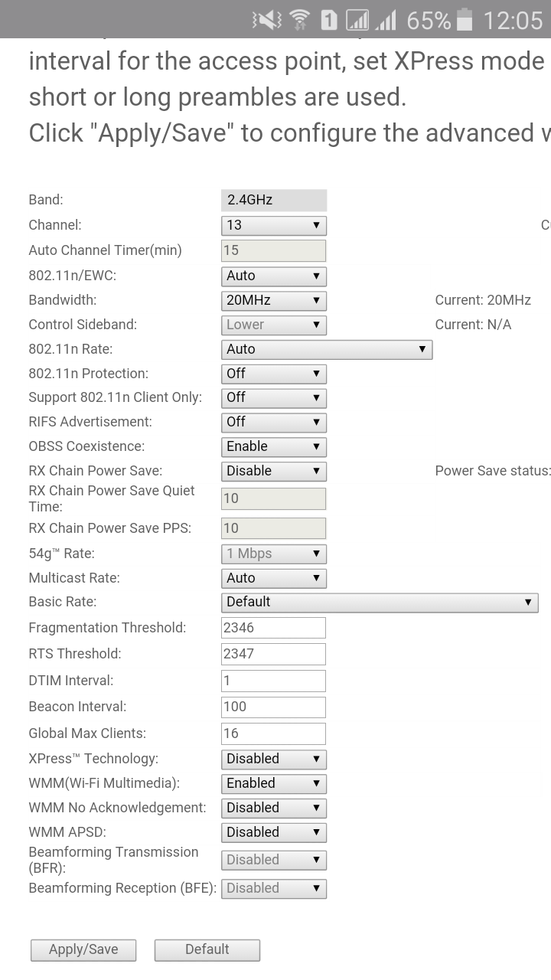
Task: Select the Beacon Interval text box
Action: (x=274, y=707)
